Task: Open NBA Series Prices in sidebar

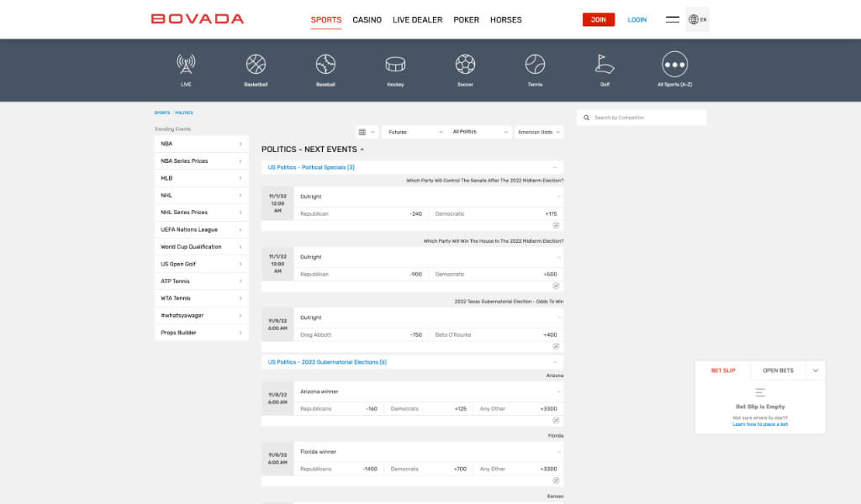Action: click(202, 160)
